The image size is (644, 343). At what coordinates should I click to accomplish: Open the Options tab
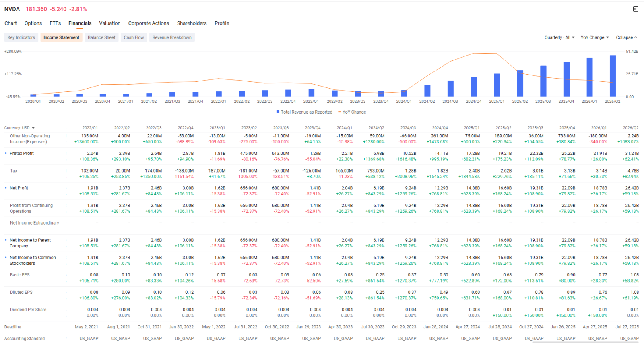click(x=33, y=23)
